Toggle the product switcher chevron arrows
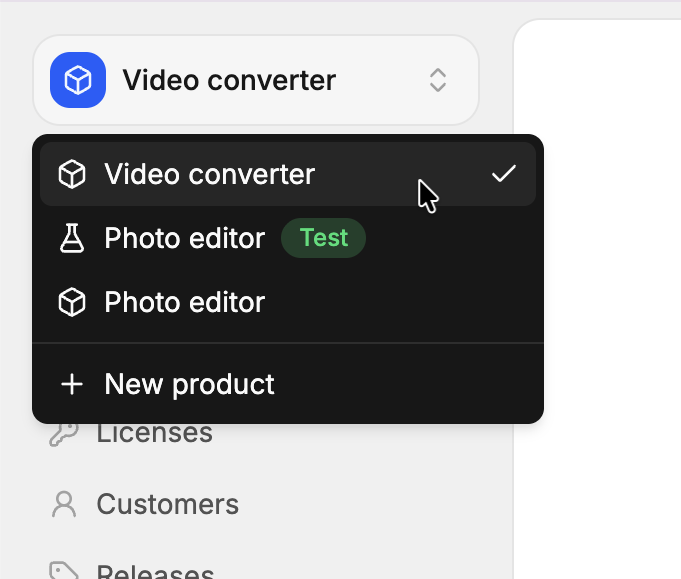Image resolution: width=681 pixels, height=579 pixels. [x=438, y=80]
